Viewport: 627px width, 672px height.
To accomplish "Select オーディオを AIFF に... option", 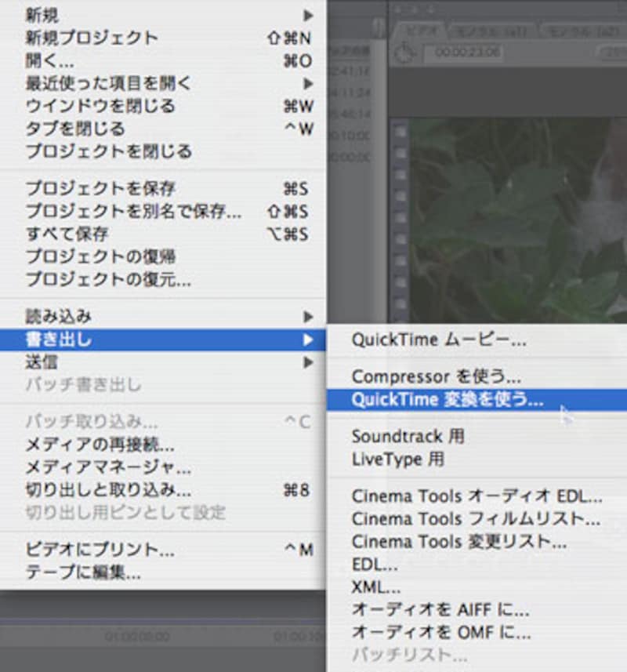I will pos(440,610).
